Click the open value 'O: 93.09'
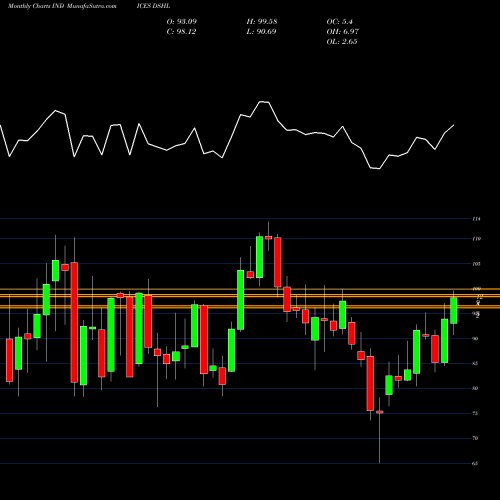500x500 pixels. [182, 22]
